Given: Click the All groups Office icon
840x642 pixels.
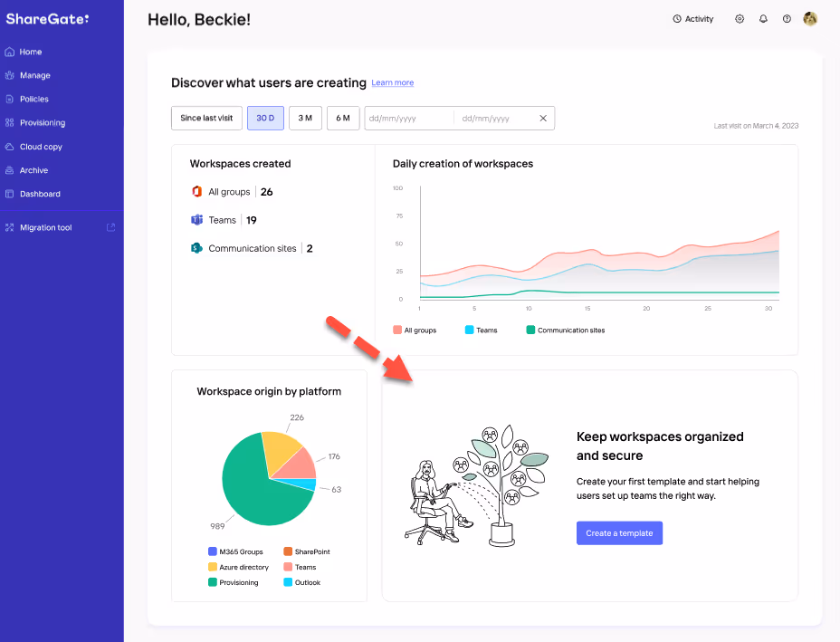Looking at the screenshot, I should 196,191.
